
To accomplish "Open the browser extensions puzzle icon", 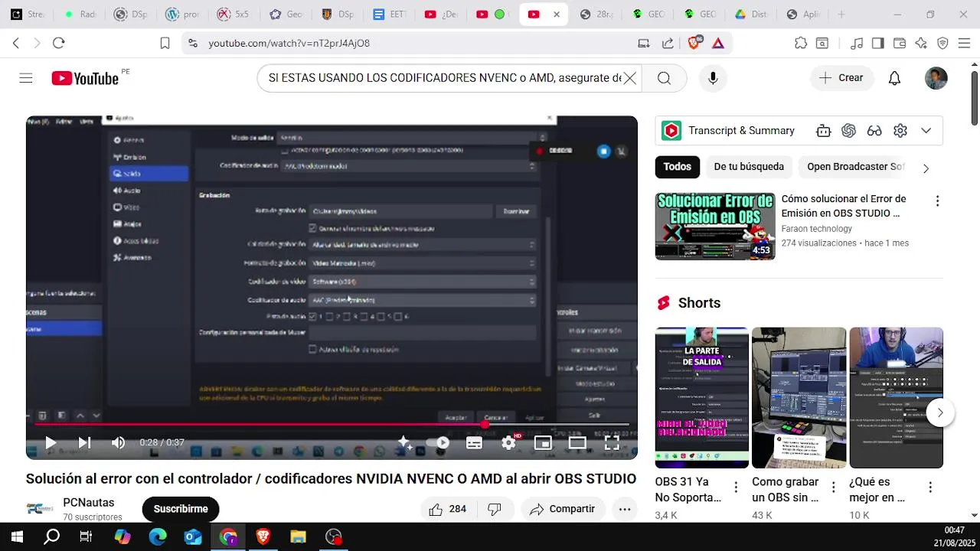I will click(x=801, y=44).
